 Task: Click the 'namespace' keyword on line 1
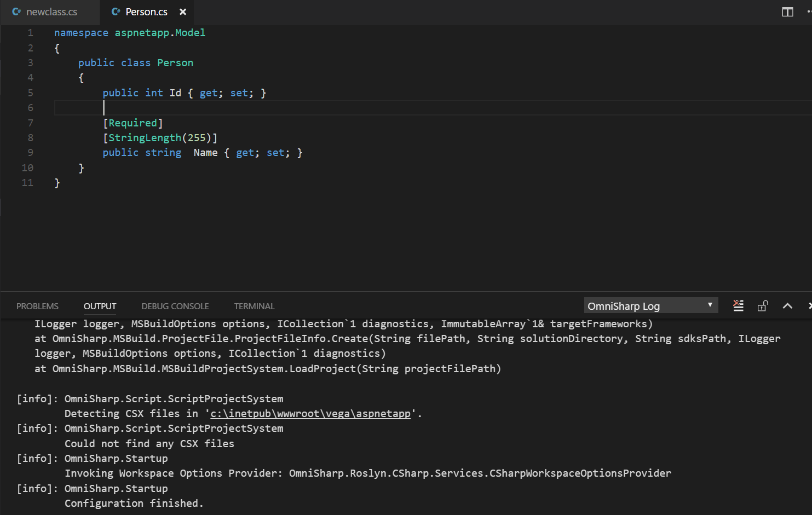(81, 33)
